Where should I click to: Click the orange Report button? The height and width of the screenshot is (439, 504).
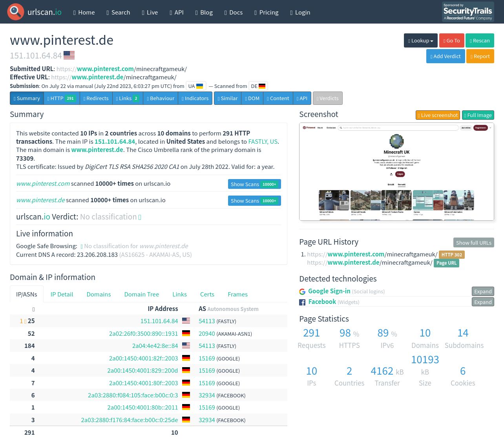[x=480, y=56]
